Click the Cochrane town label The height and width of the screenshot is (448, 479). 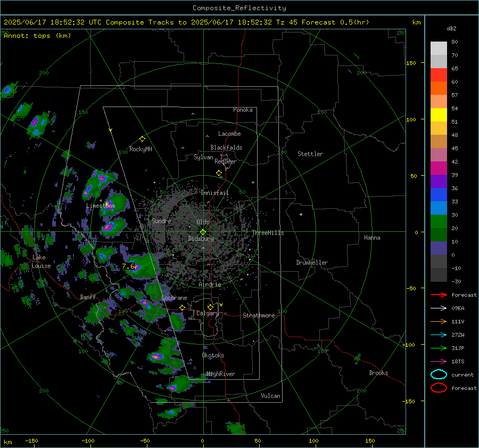pos(174,298)
